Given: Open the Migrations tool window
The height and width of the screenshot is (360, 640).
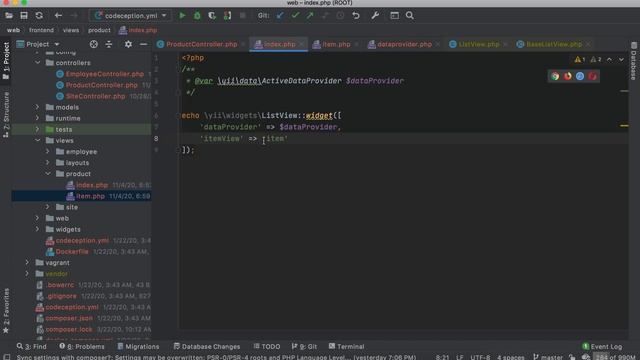Looking at the screenshot, I should [x=138, y=347].
